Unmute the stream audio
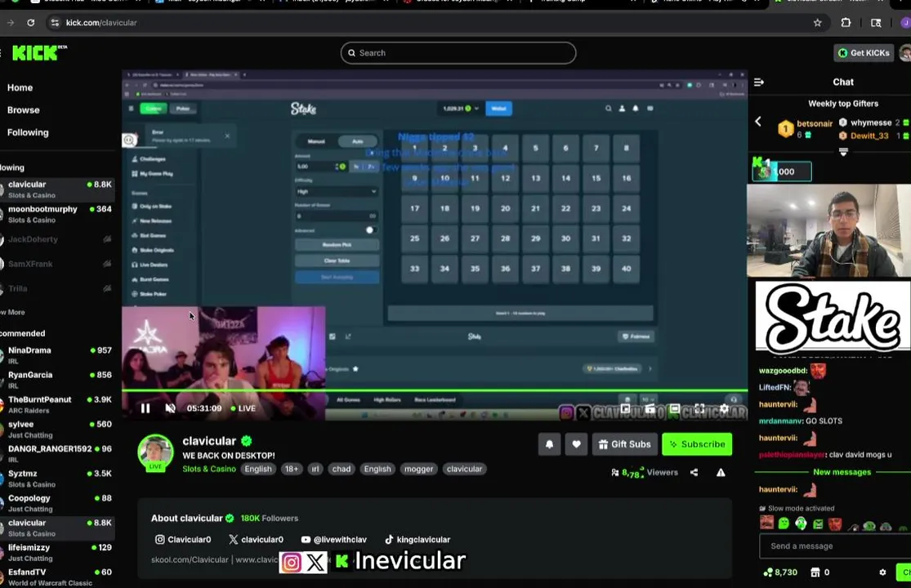 point(170,408)
